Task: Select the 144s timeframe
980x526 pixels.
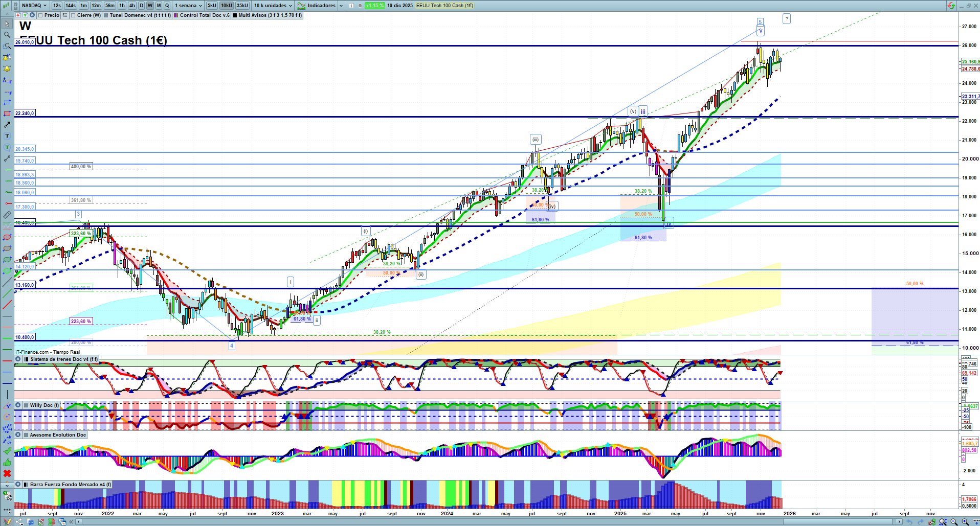Action: click(x=71, y=6)
